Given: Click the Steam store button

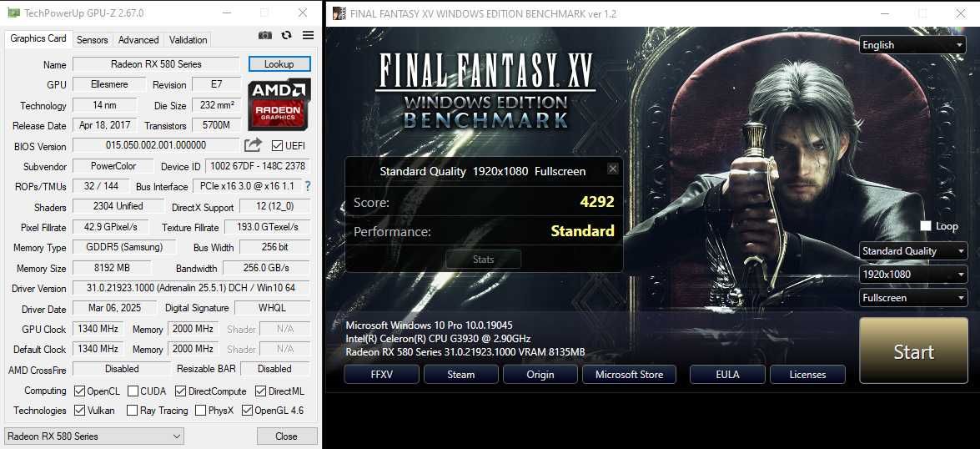Looking at the screenshot, I should pos(461,374).
